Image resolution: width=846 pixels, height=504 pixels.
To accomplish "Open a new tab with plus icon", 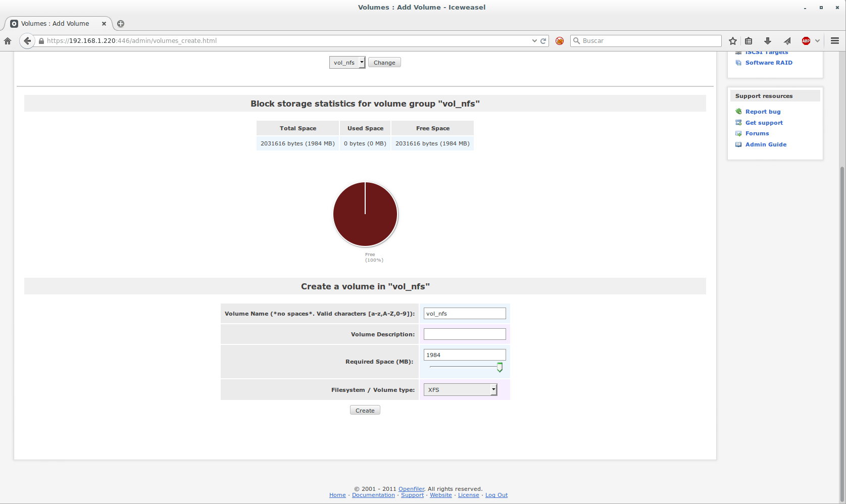I will 121,24.
